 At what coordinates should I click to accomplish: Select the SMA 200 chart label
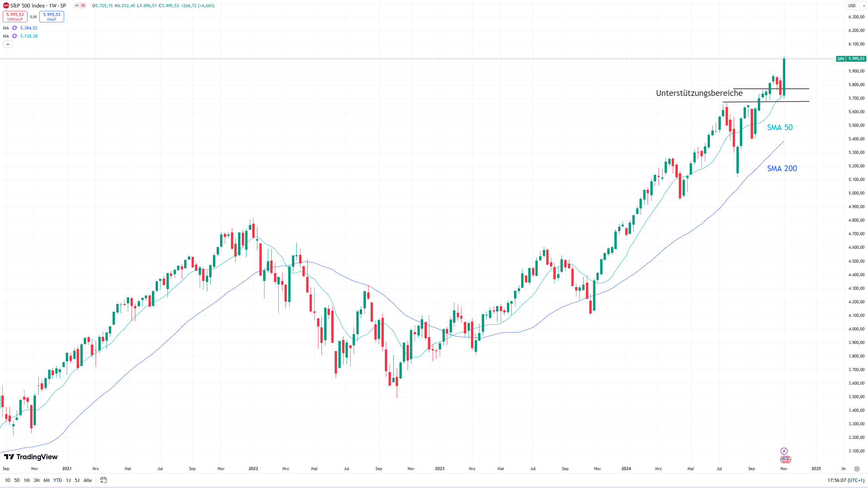[x=782, y=168]
